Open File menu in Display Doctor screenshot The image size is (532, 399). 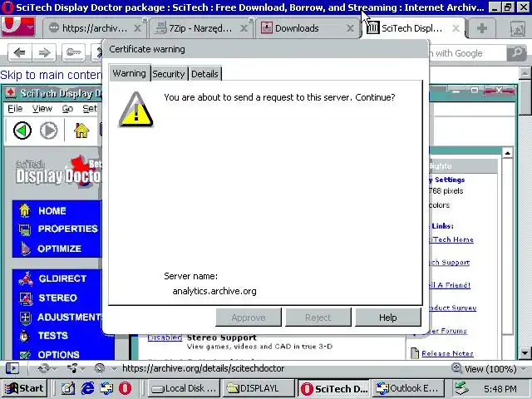click(x=15, y=109)
